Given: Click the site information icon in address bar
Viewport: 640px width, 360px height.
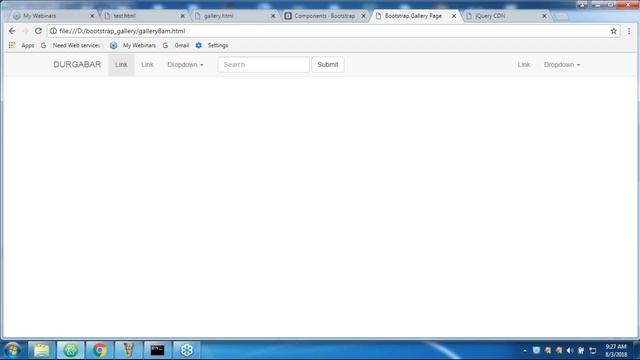Looking at the screenshot, I should (53, 31).
